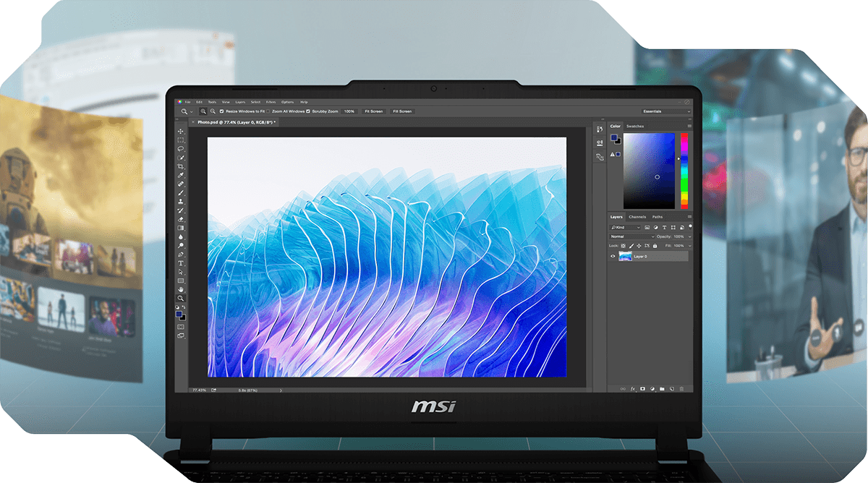Toggle lock all padlock in Layers

pos(655,246)
